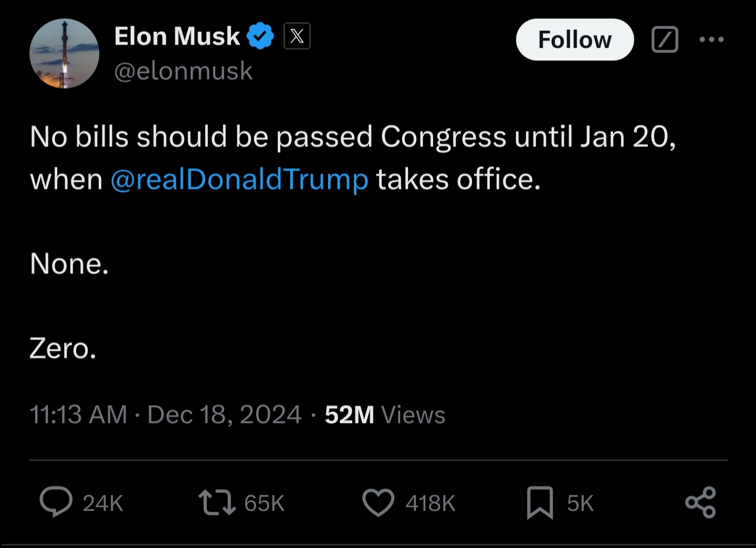
Task: Click the 418K likes count
Action: point(430,503)
